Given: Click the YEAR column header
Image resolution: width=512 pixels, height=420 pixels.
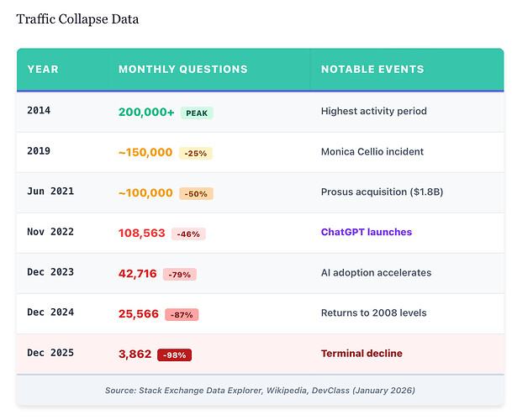Looking at the screenshot, I should click(x=43, y=69).
